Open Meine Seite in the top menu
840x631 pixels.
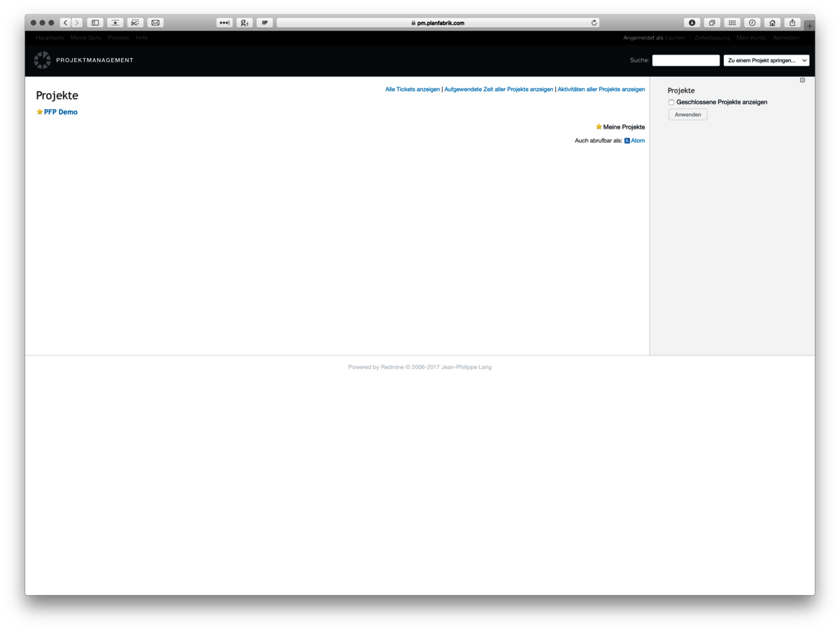pos(86,38)
